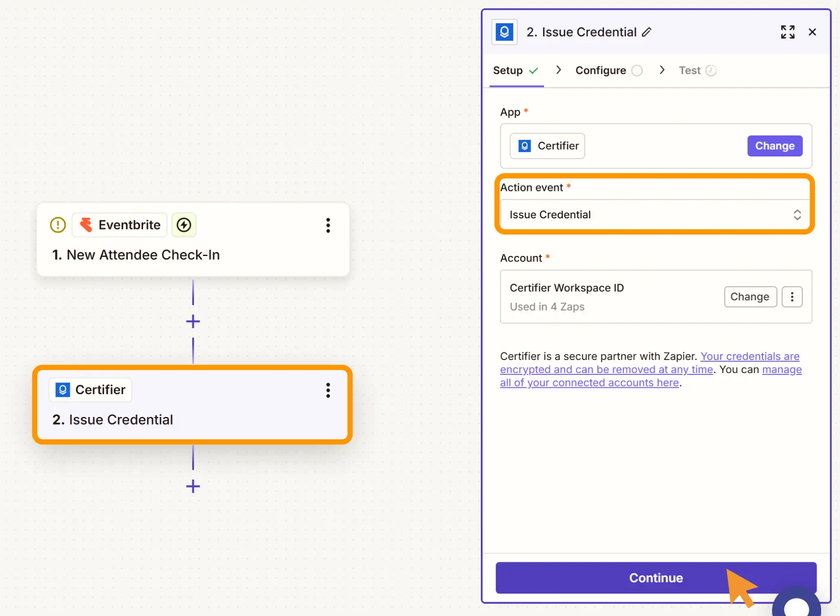
Task: Add a step between Eventbrite and Certifier
Action: [x=193, y=321]
